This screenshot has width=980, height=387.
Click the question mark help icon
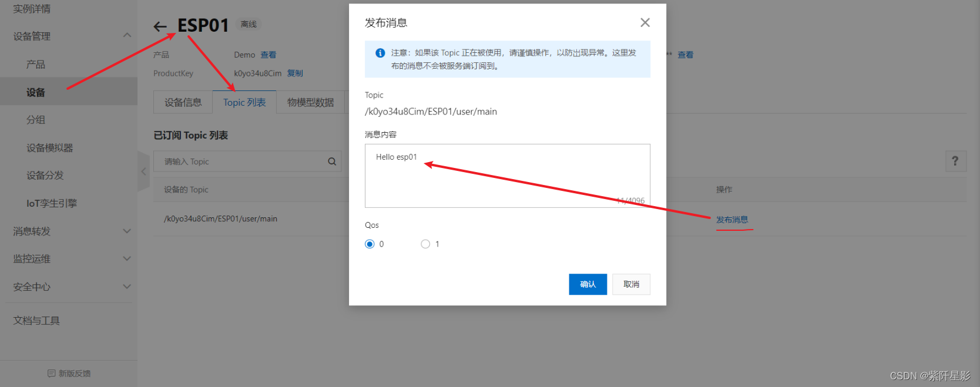(x=955, y=161)
